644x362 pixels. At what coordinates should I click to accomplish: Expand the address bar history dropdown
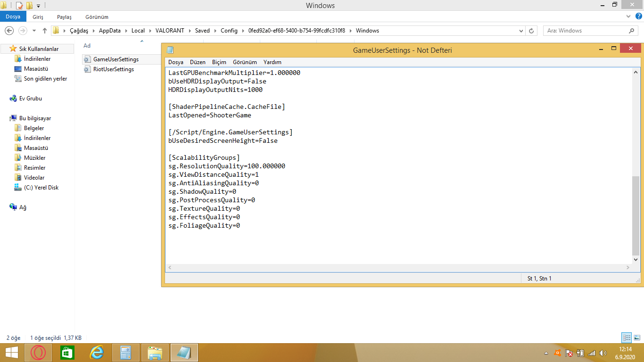521,31
